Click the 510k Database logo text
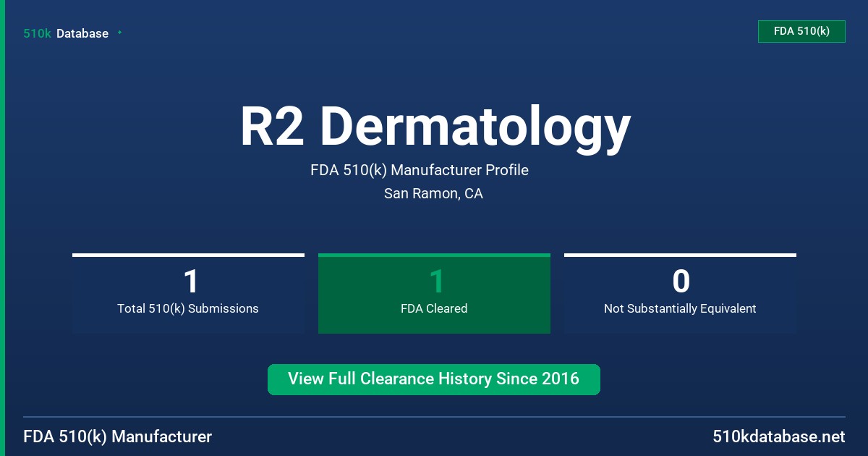Viewport: 868px width, 456px height. pyautogui.click(x=66, y=33)
